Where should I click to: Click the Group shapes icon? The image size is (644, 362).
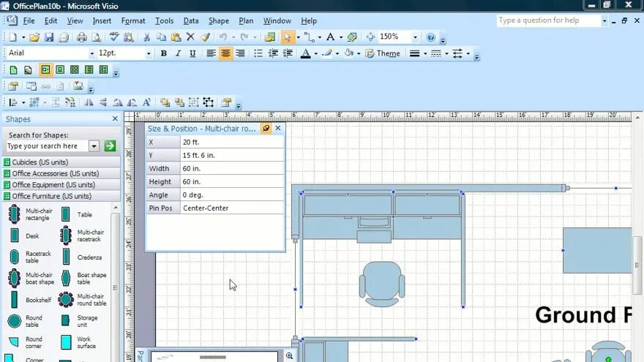194,102
